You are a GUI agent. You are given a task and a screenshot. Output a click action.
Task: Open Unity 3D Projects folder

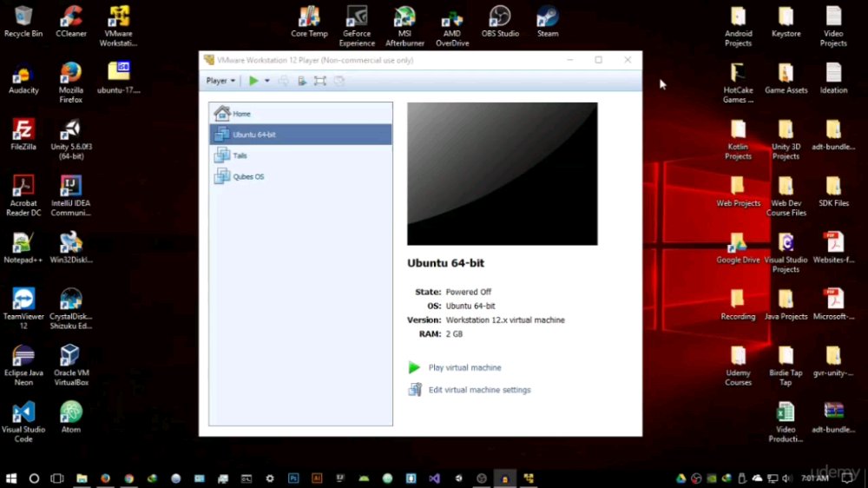coord(786,140)
